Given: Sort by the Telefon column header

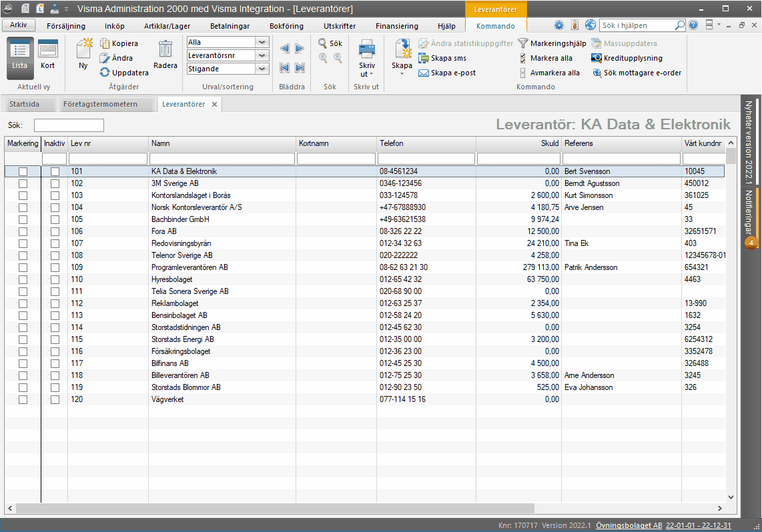Looking at the screenshot, I should 426,143.
